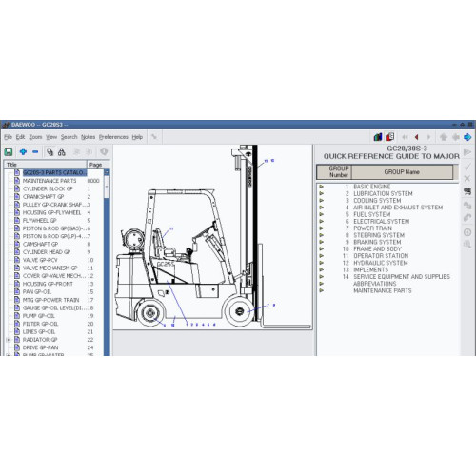Open the Help menu

(137, 137)
